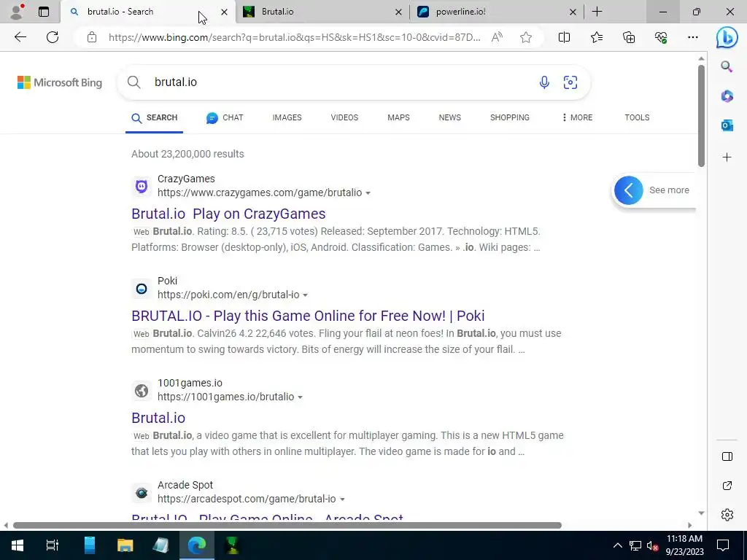The image size is (747, 560).
Task: Go back to previous page
Action: [20, 37]
